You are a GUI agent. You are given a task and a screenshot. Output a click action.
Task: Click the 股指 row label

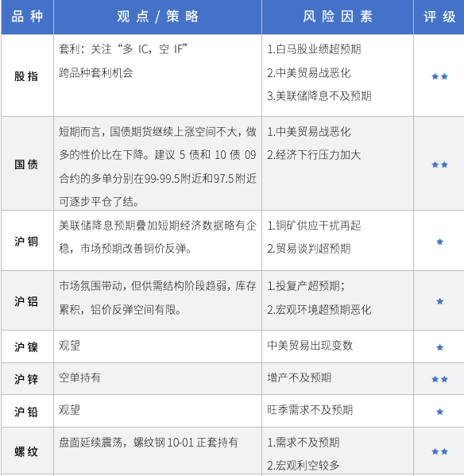[x=26, y=76]
